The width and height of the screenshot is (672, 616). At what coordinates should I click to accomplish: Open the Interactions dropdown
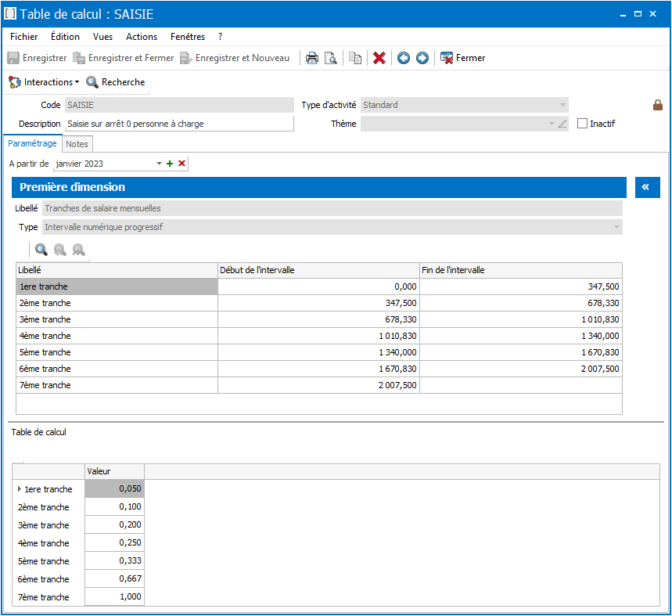[44, 82]
